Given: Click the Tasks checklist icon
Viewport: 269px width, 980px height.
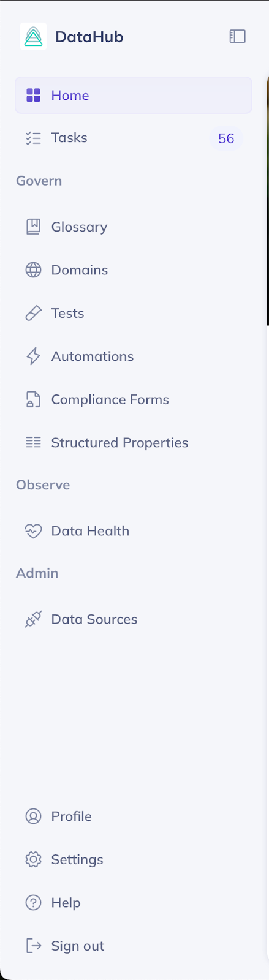Looking at the screenshot, I should pyautogui.click(x=33, y=138).
